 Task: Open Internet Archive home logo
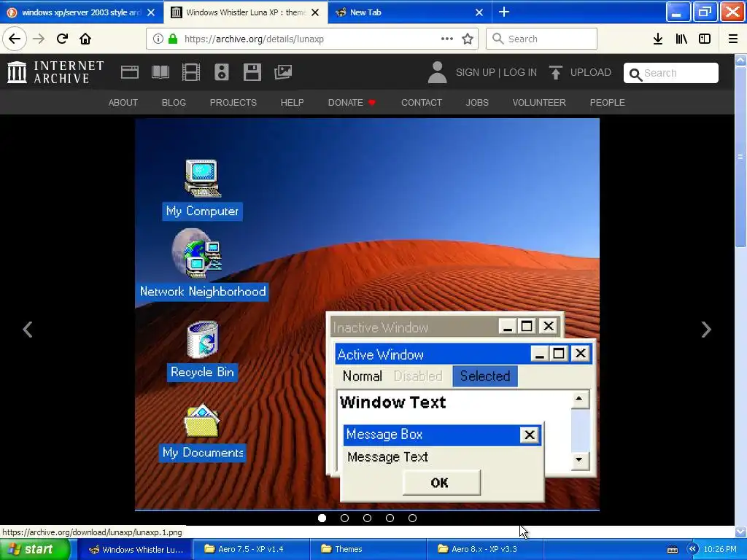pyautogui.click(x=55, y=72)
